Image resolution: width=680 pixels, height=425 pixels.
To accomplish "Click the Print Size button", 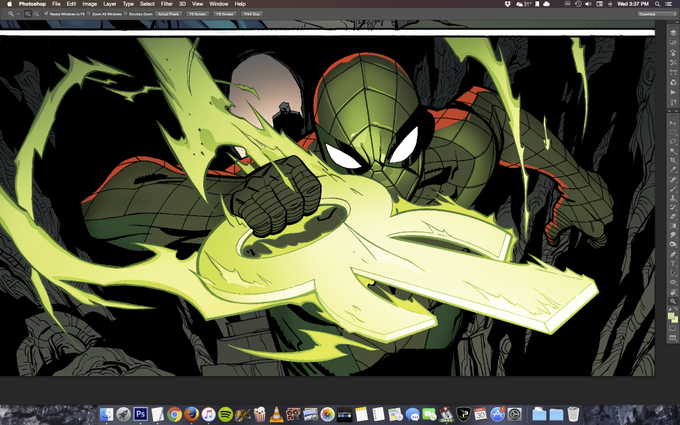I will (252, 14).
